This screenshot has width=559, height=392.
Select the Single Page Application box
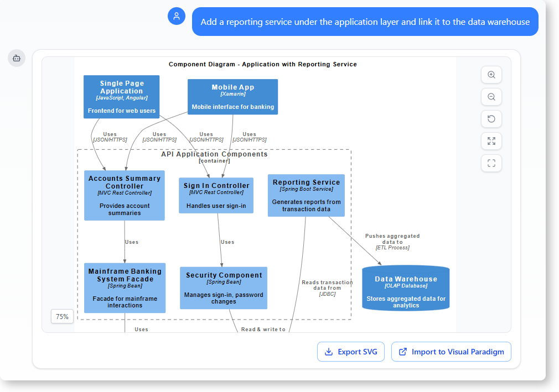point(121,96)
